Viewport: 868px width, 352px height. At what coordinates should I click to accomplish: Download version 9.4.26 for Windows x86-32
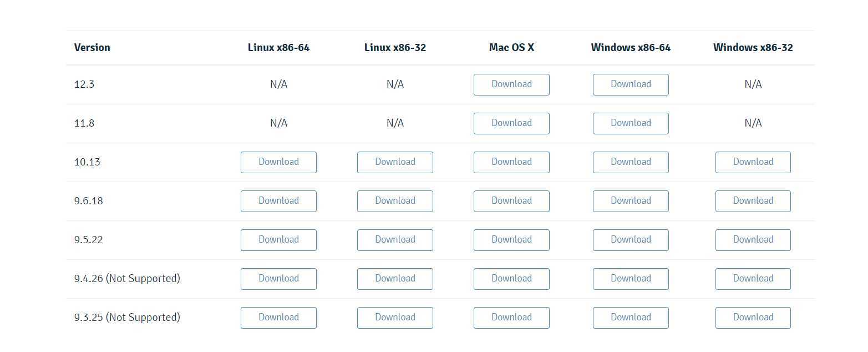[753, 279]
